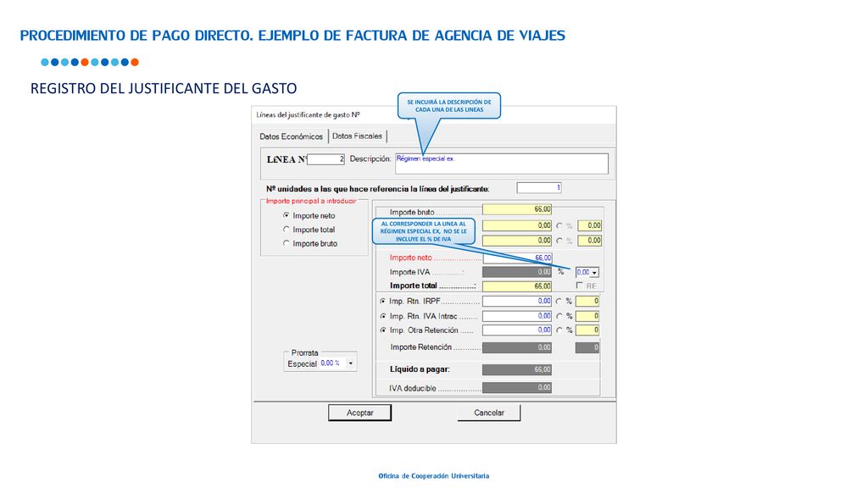Click the Importe Retención amount field
The width and height of the screenshot is (868, 488).
[517, 347]
